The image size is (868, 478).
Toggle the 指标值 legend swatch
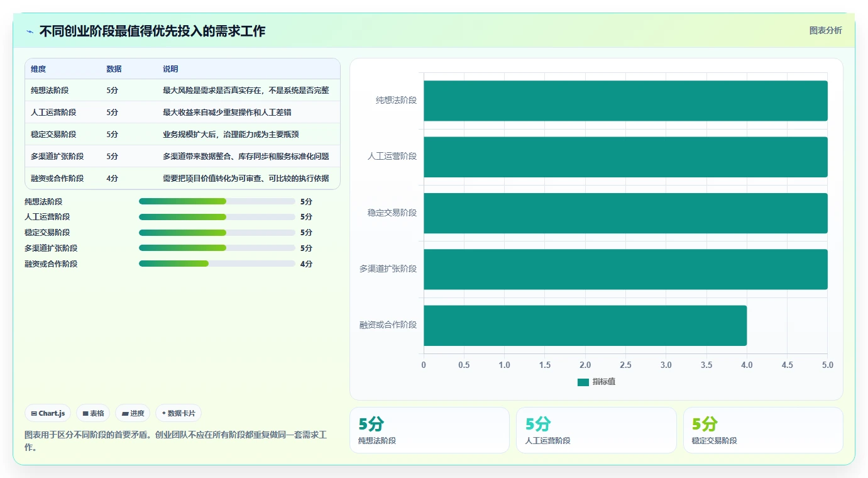point(583,382)
